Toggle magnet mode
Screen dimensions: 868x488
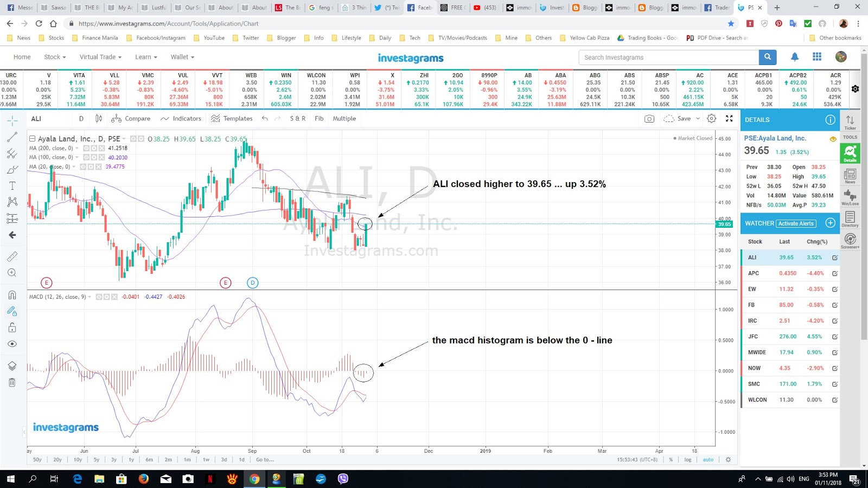(12, 295)
